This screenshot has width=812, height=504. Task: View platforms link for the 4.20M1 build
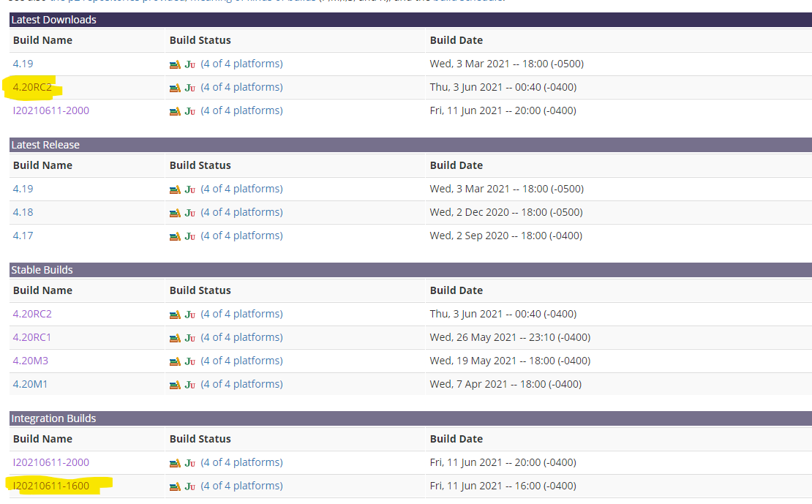241,384
